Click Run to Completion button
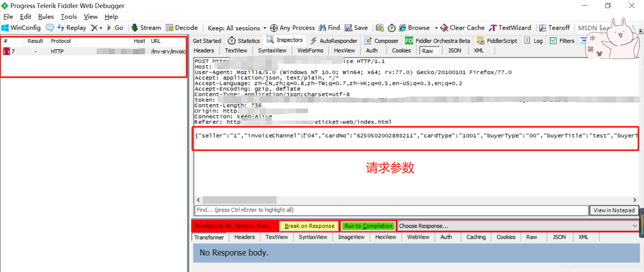Screen dimensions: 644x272 click(x=368, y=226)
